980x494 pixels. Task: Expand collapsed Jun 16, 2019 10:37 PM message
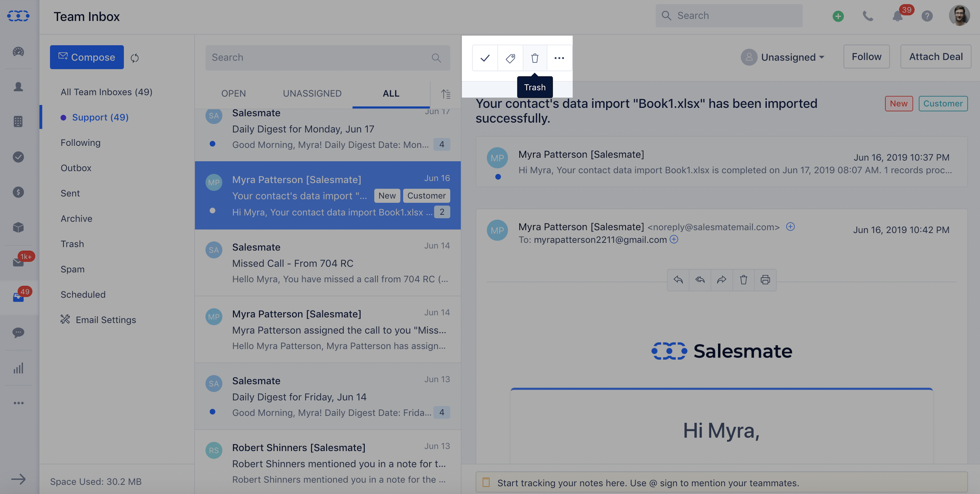coord(721,162)
